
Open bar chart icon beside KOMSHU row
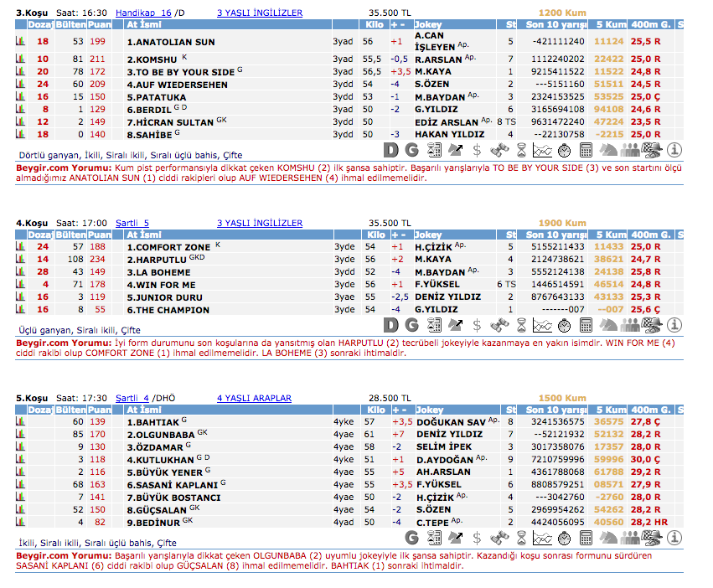[20, 59]
